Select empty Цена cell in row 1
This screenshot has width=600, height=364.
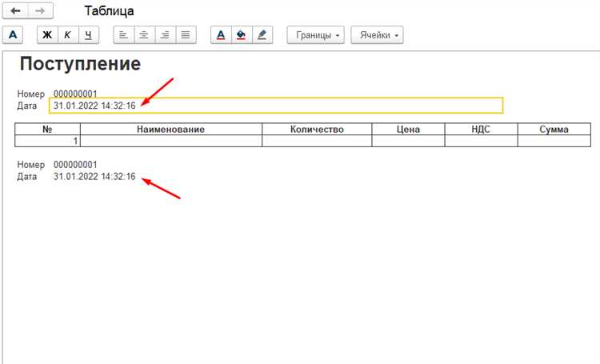(x=408, y=141)
